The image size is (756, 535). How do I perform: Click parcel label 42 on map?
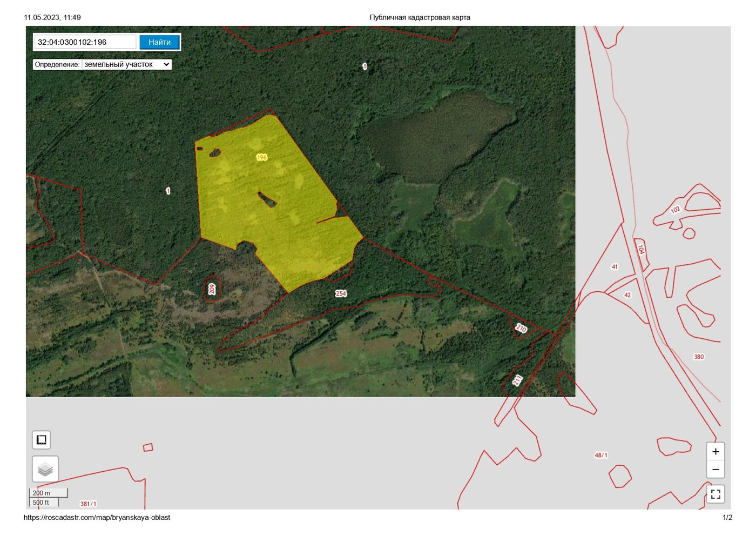627,295
